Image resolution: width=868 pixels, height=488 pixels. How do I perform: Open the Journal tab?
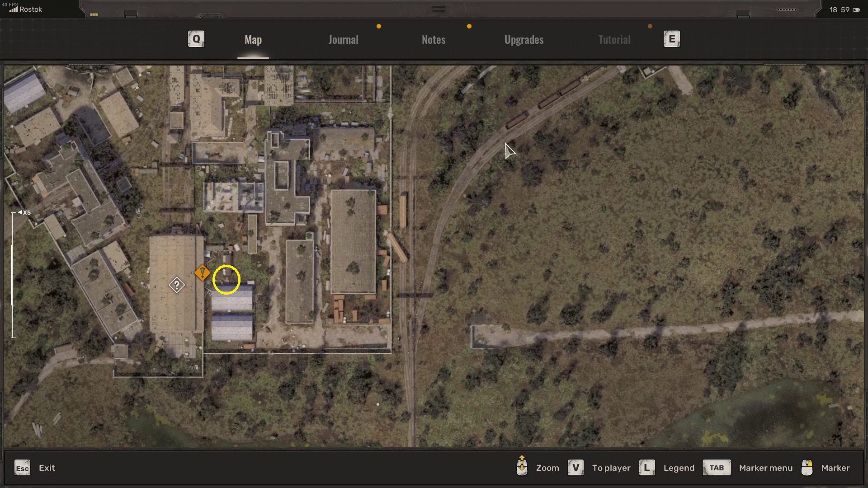coord(343,40)
